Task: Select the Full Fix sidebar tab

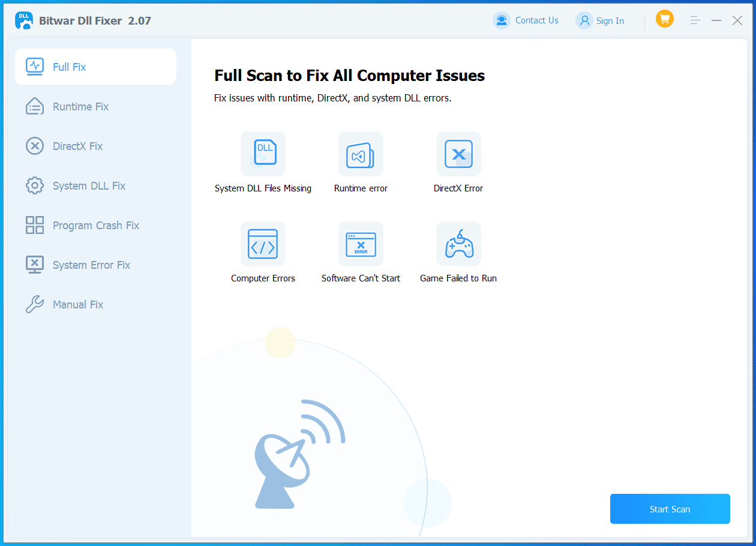Action: pos(96,67)
